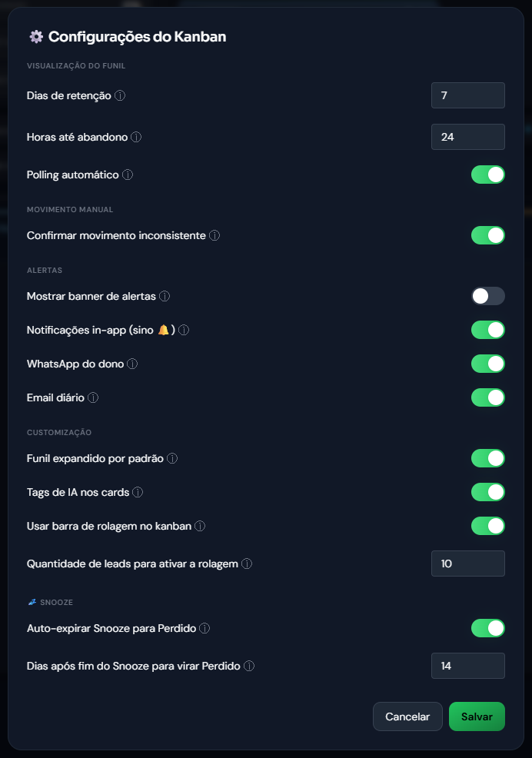Click the gear icon beside Configurações do Kanban
Viewport: 532px width, 758px height.
point(36,37)
